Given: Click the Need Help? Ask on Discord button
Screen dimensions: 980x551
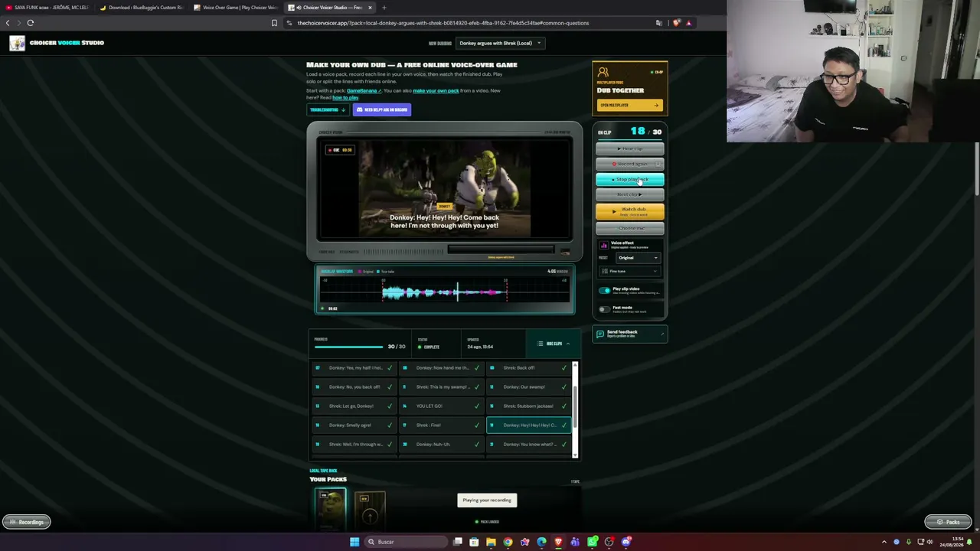Looking at the screenshot, I should (382, 110).
